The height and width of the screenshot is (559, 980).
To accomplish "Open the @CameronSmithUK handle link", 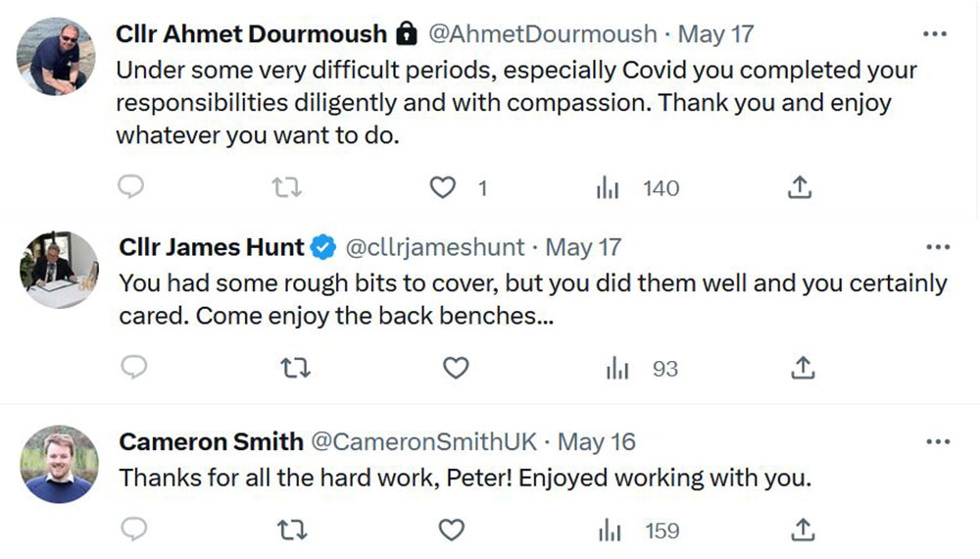I will click(x=423, y=442).
